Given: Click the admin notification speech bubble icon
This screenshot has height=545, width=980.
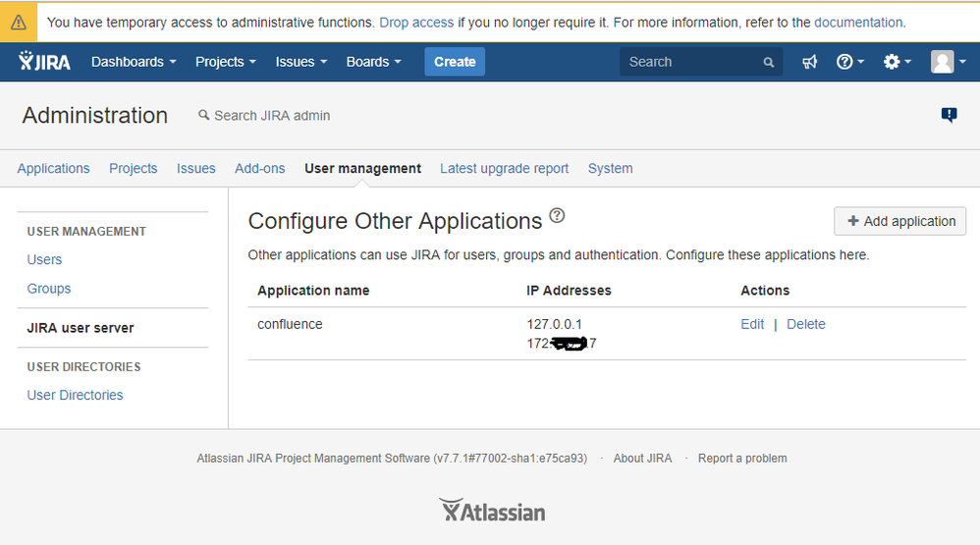Looking at the screenshot, I should [949, 115].
